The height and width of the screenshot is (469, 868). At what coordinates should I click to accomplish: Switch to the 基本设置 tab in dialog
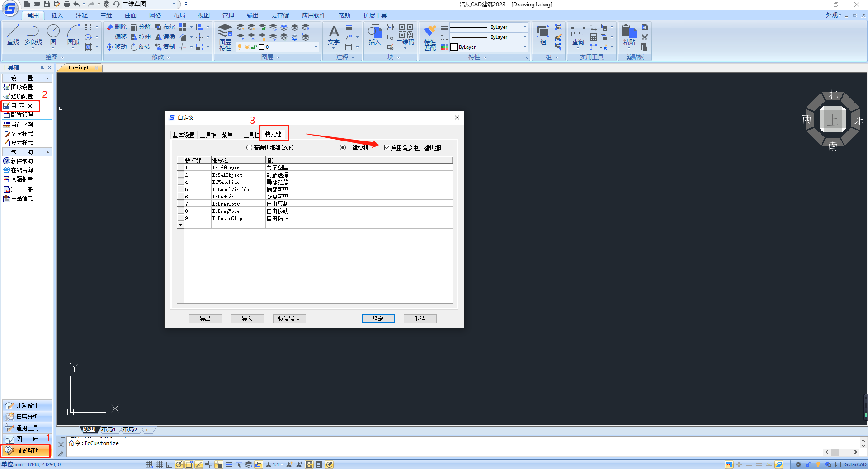coord(183,135)
